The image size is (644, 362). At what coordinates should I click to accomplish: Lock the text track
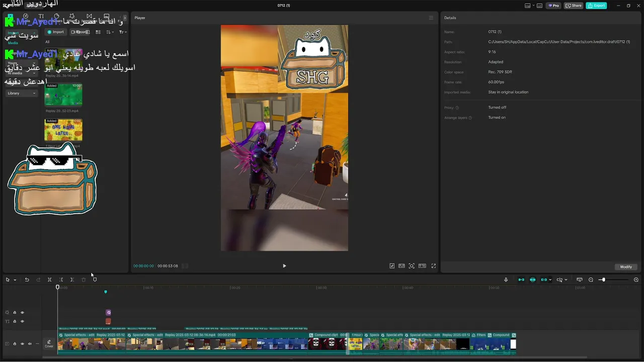15,321
